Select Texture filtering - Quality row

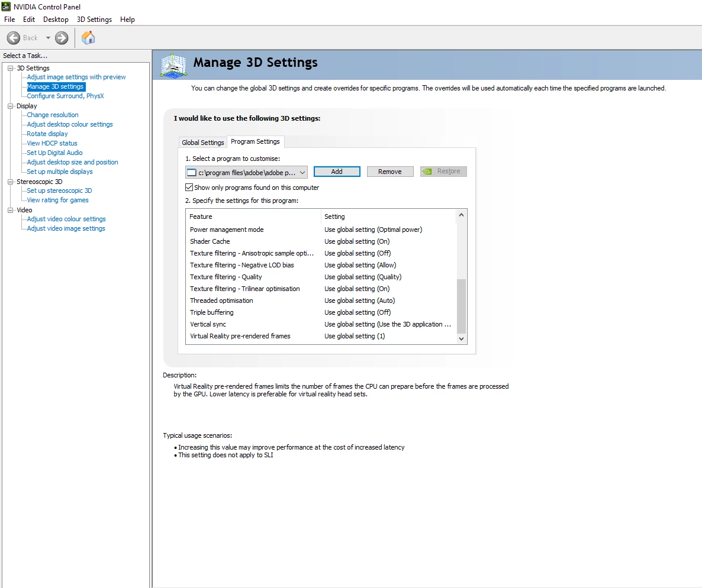click(321, 277)
